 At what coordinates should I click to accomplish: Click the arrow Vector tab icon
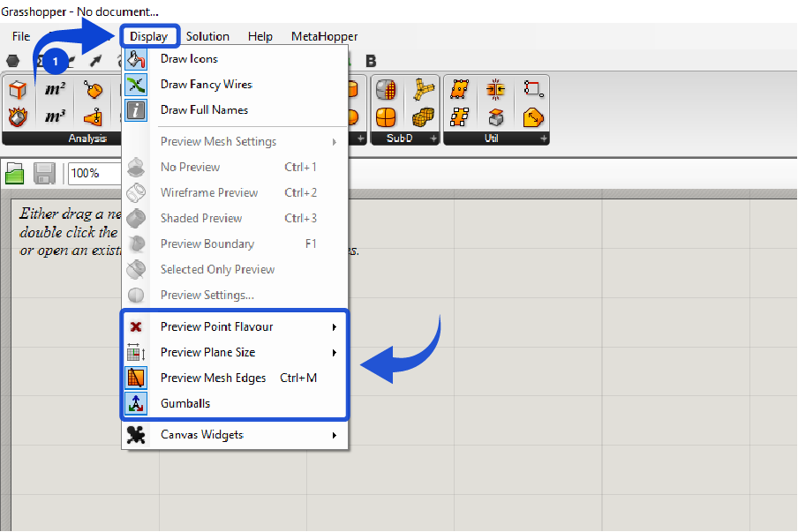click(x=95, y=61)
